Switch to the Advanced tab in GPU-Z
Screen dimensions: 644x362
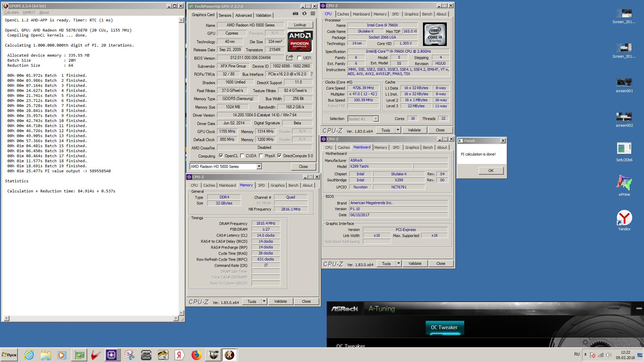coord(244,15)
